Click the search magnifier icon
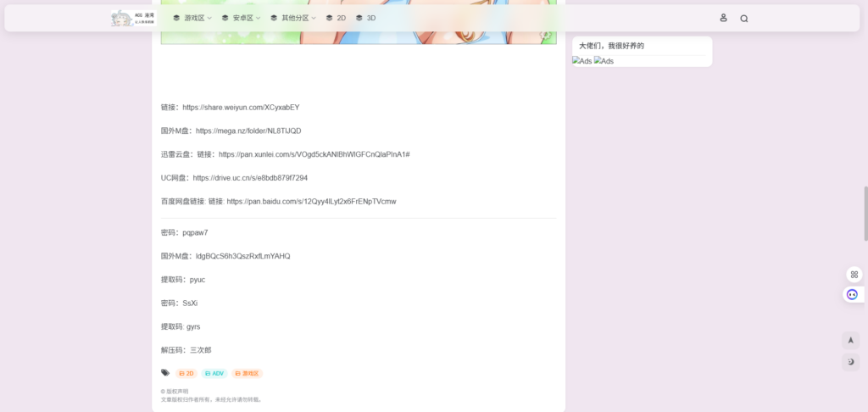 [x=744, y=18]
